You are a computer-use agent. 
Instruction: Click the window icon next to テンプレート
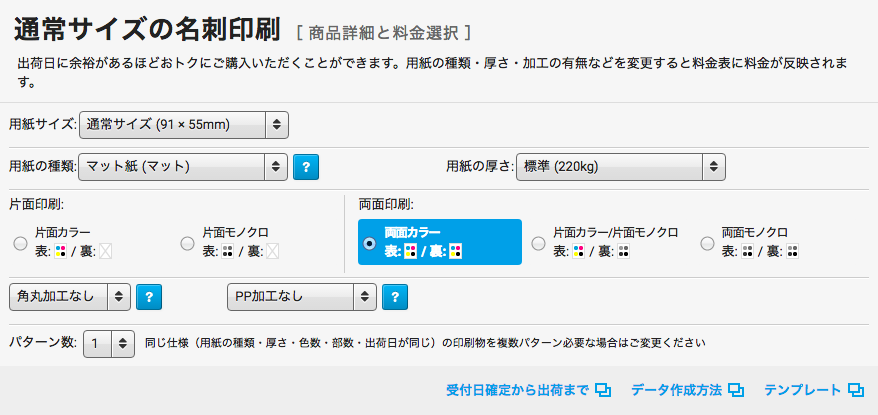pyautogui.click(x=855, y=390)
